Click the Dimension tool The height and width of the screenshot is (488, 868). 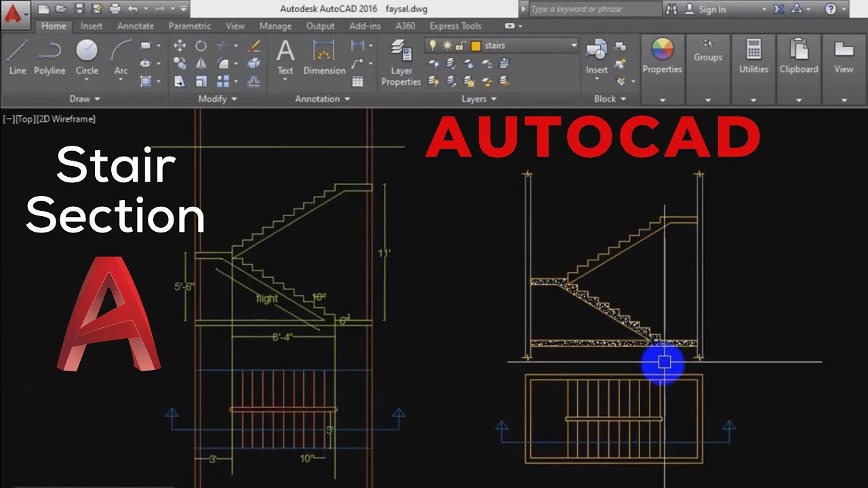(x=324, y=57)
